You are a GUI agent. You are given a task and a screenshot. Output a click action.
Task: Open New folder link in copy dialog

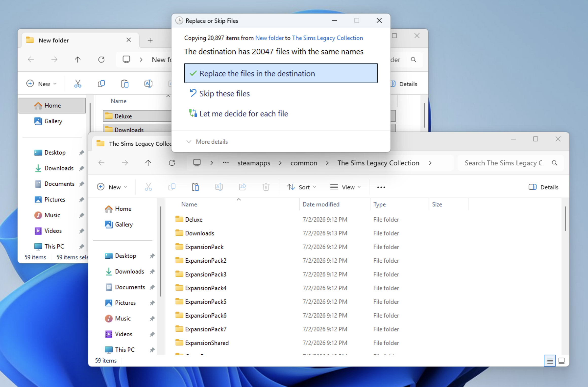point(269,38)
